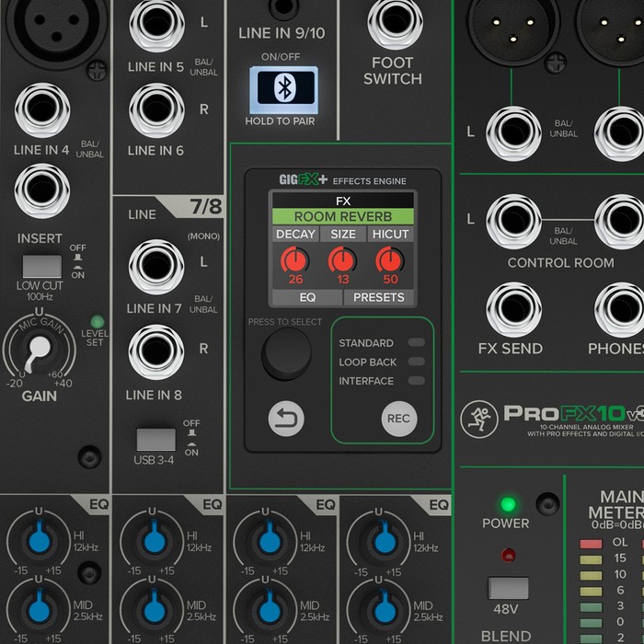Click the red OL meter LED

point(591,545)
